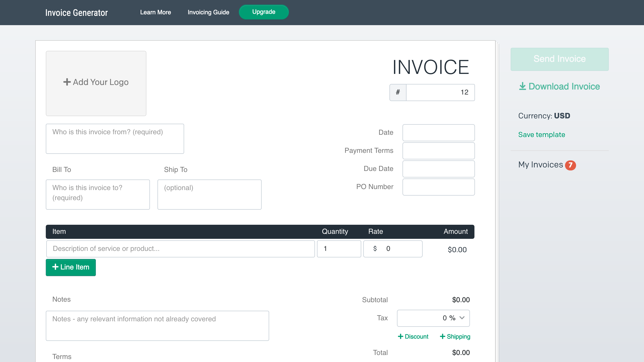Click the Tax 0 % value control

tap(433, 318)
